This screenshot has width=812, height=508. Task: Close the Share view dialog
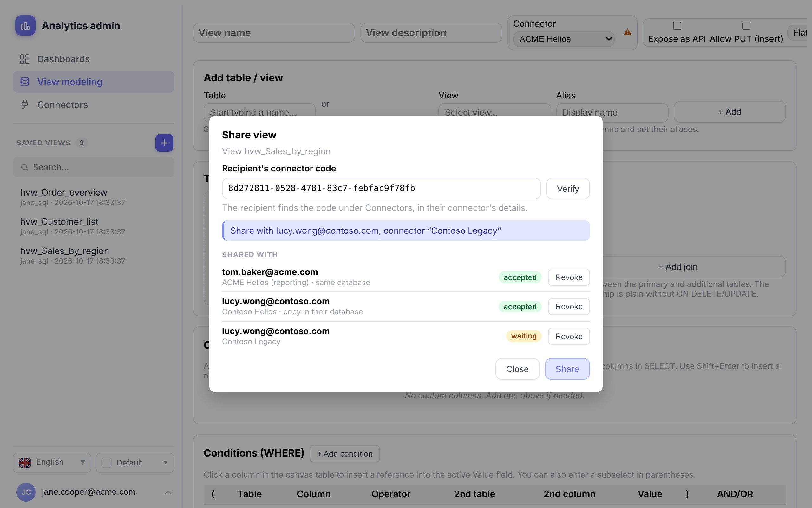click(517, 369)
